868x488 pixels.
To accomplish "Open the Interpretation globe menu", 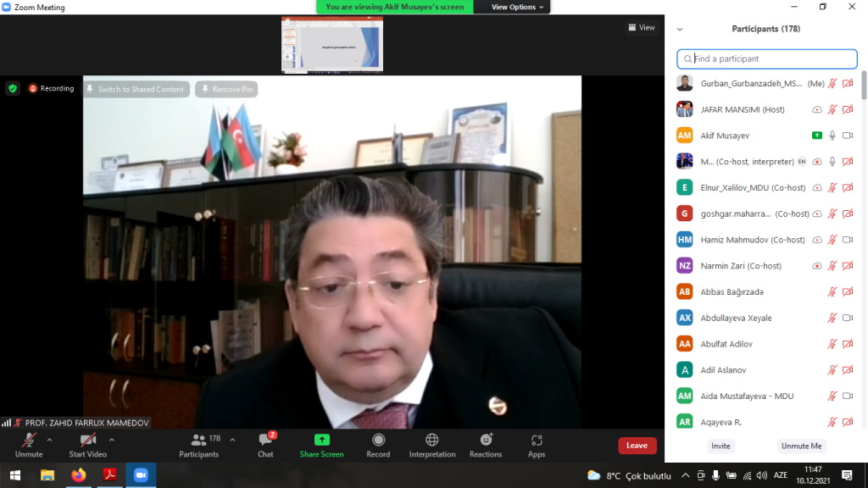I will pyautogui.click(x=432, y=446).
